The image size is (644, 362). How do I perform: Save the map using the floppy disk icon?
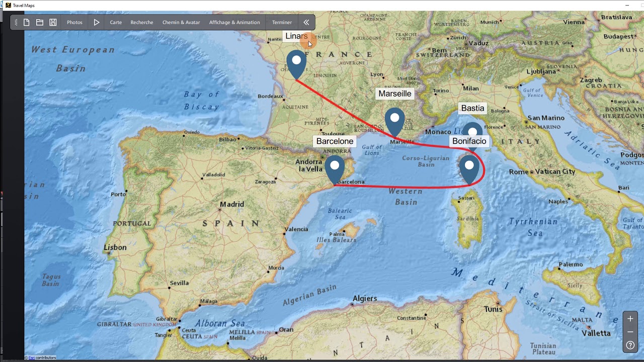pyautogui.click(x=53, y=22)
